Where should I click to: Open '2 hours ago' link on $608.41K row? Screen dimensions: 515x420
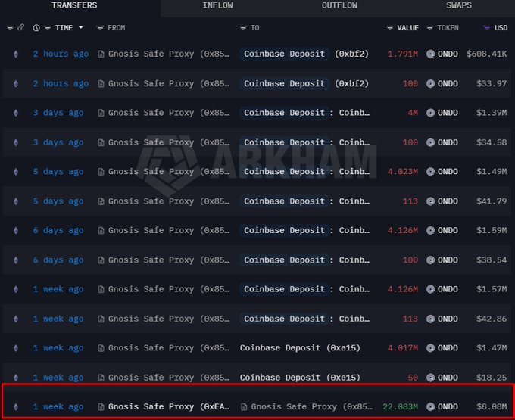(x=61, y=54)
